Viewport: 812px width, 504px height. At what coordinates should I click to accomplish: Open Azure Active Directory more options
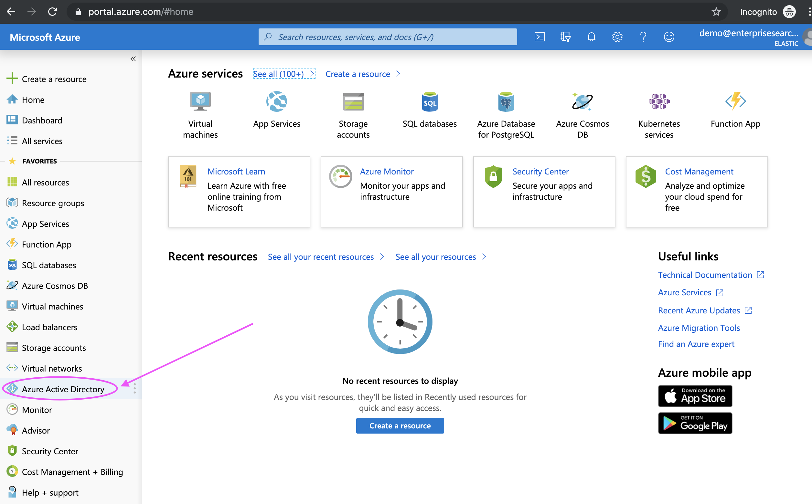[134, 388]
